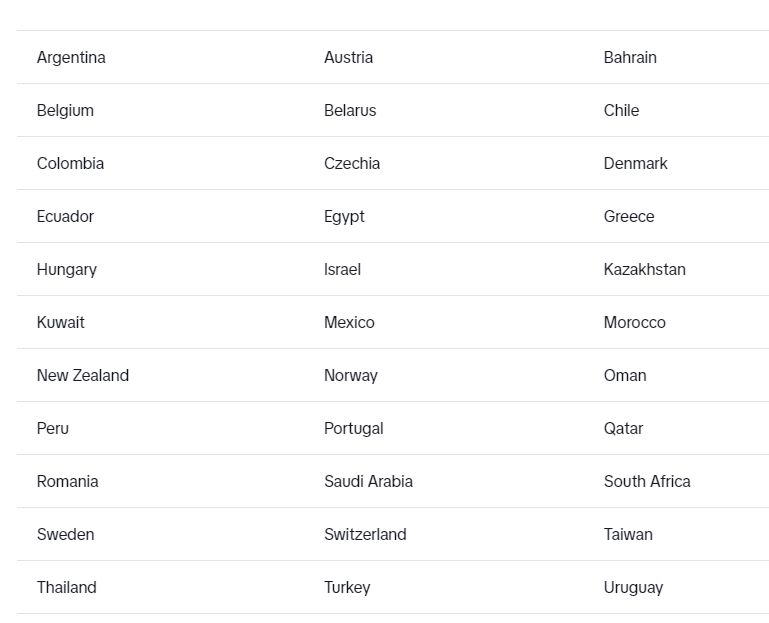Open the Kazakhstan entry
This screenshot has height=623, width=769.
(x=644, y=269)
